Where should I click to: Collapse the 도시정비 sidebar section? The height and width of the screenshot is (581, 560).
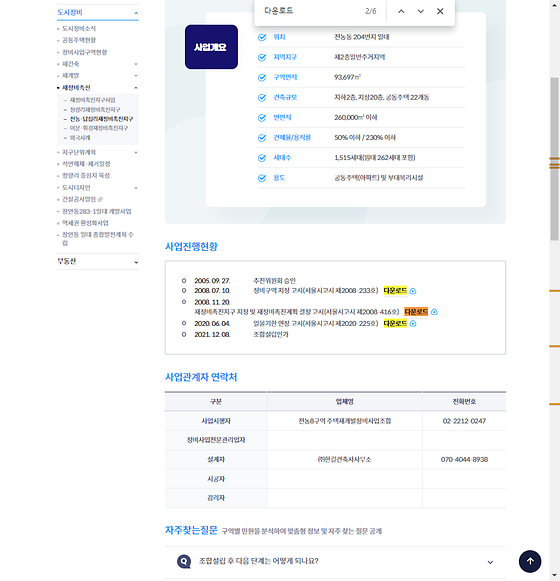pos(136,13)
